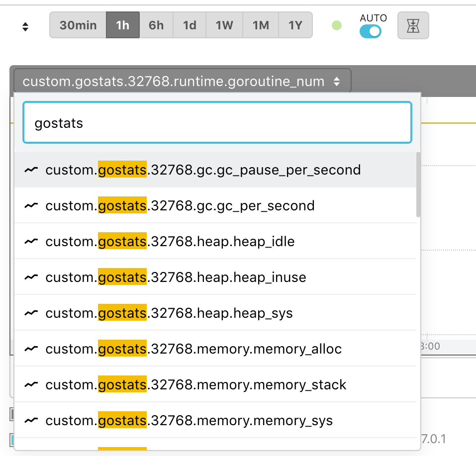Click graph icon beside memory_sys
Screen dimensions: 476x456
click(x=31, y=421)
